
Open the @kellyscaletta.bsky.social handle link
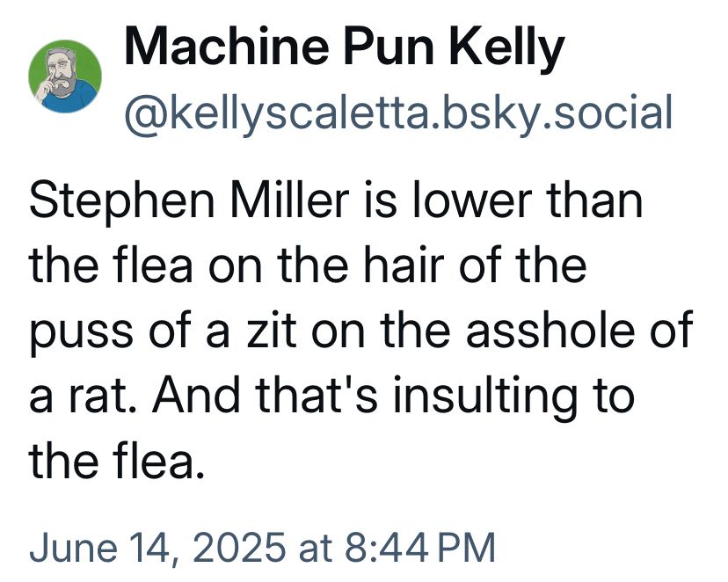(398, 114)
